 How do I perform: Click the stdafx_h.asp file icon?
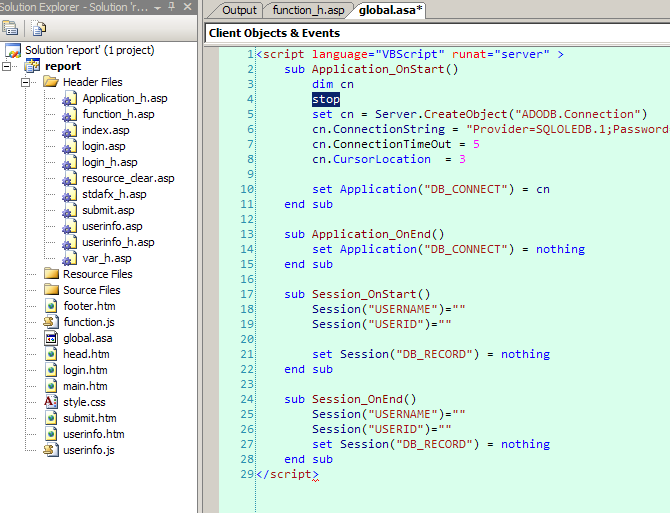pyautogui.click(x=69, y=194)
